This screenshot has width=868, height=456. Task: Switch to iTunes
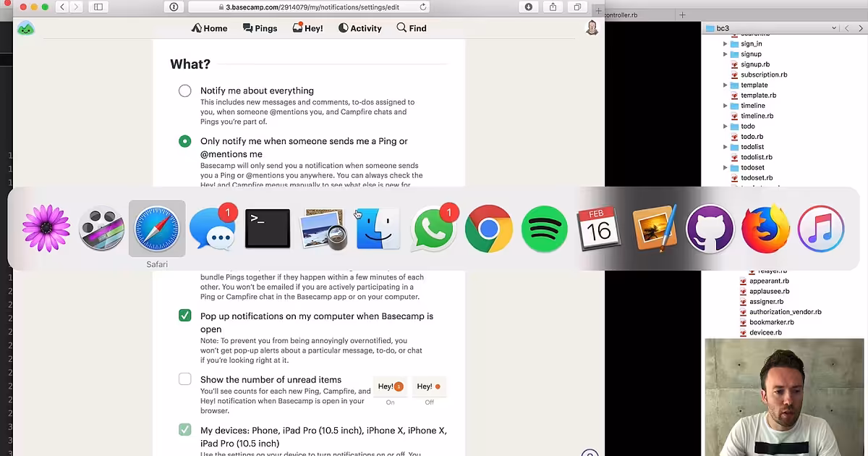[x=821, y=229]
